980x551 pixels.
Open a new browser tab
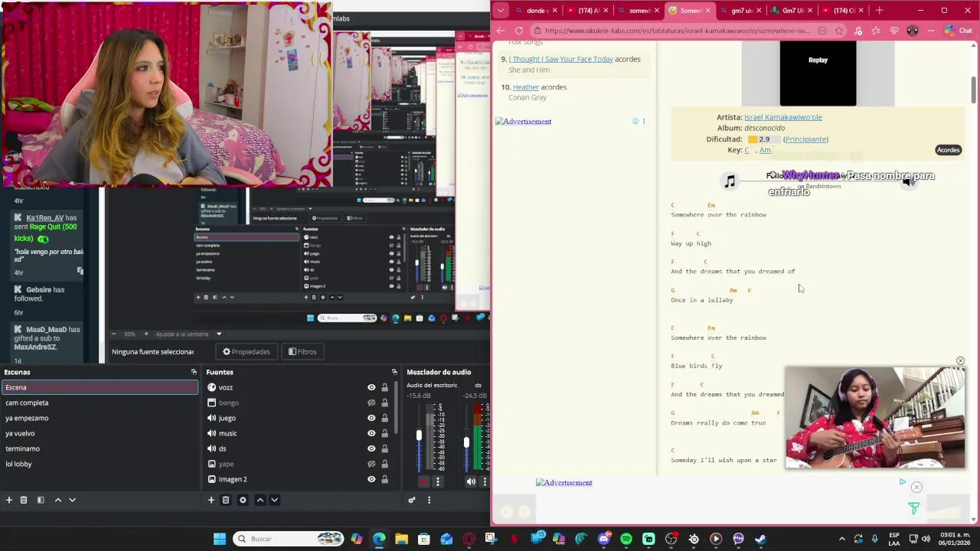point(879,11)
